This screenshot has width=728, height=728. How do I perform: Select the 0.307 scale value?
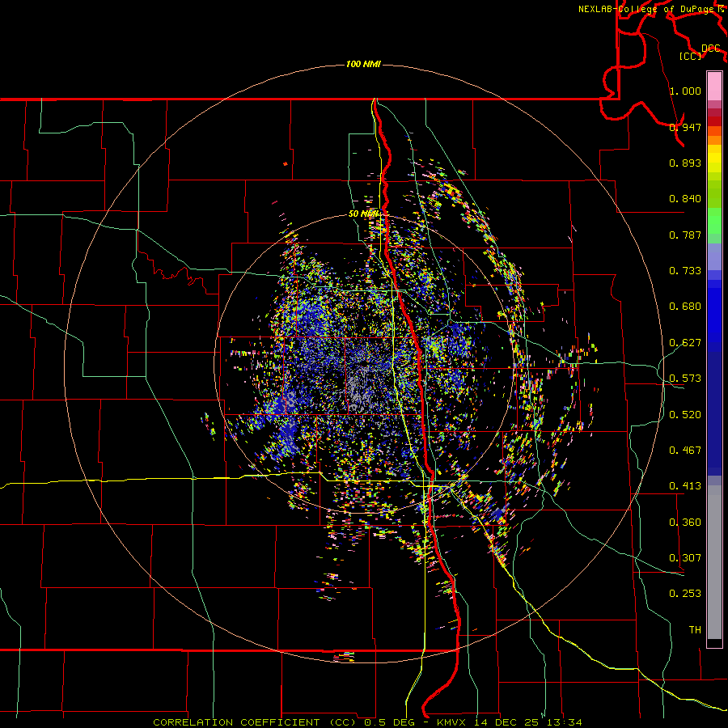click(685, 558)
